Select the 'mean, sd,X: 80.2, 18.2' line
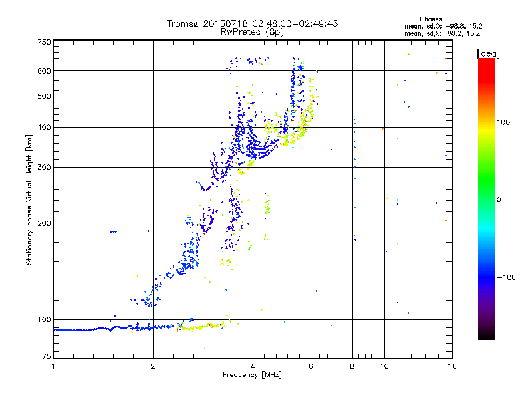This screenshot has height=399, width=532. (x=442, y=34)
